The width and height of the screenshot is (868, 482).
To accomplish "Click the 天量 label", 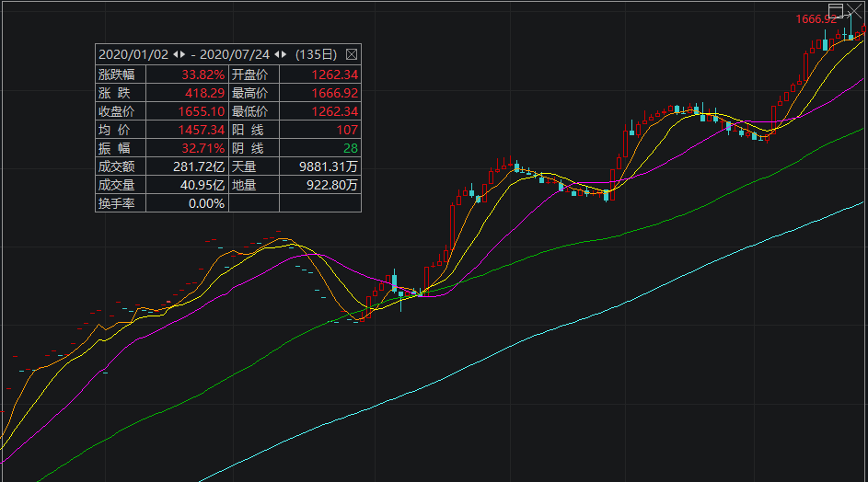I will (244, 166).
